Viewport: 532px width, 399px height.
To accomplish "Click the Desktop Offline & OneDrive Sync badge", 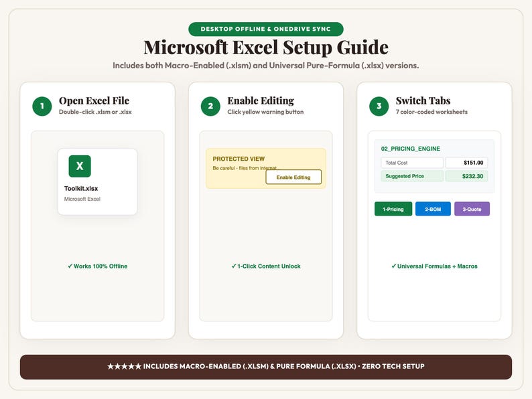I will click(x=265, y=29).
